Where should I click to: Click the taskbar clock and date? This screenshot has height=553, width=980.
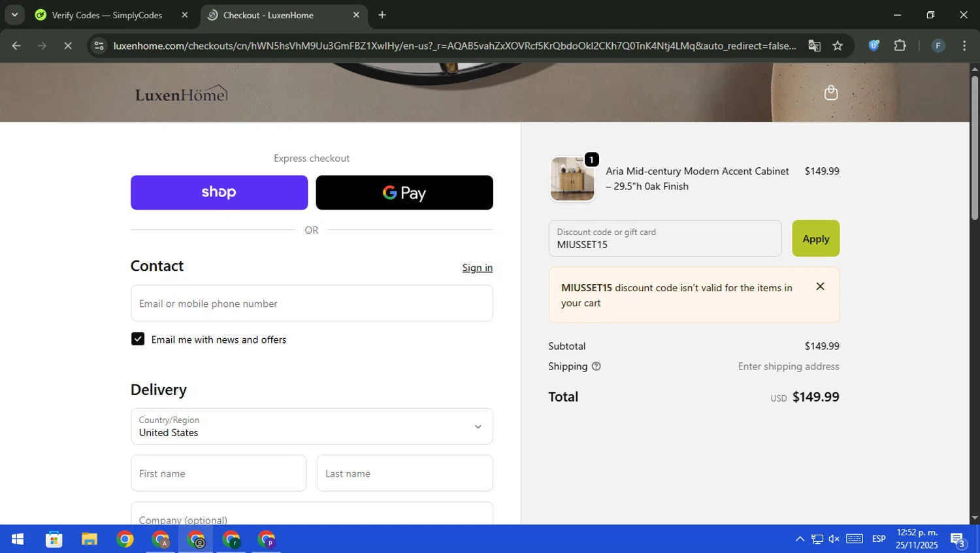[x=917, y=539]
